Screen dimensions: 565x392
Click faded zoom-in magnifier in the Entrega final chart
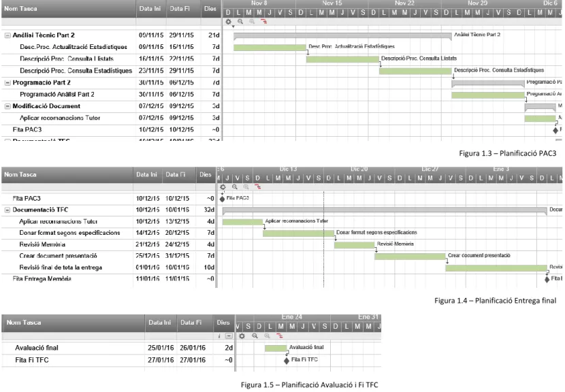246,187
